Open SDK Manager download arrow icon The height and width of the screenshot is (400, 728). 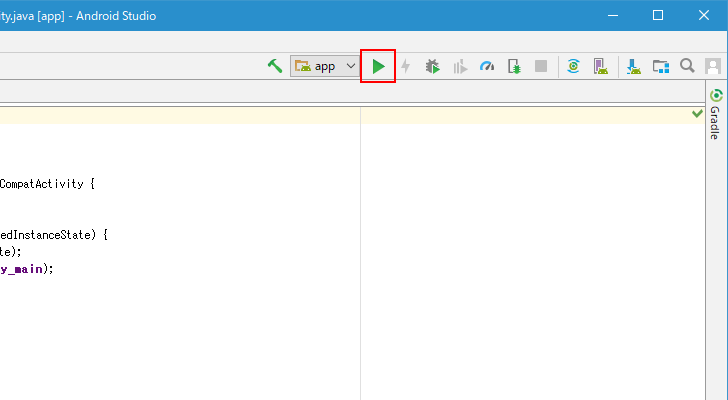tap(634, 67)
